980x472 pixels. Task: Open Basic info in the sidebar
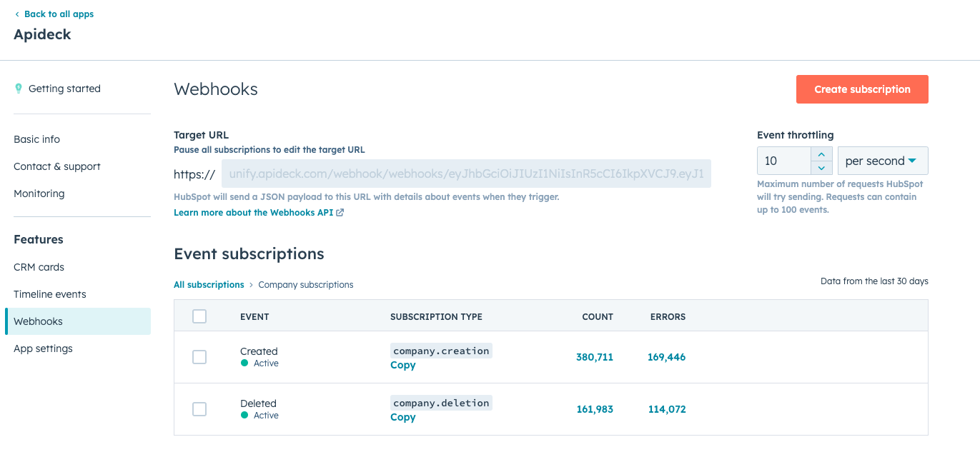[x=36, y=139]
